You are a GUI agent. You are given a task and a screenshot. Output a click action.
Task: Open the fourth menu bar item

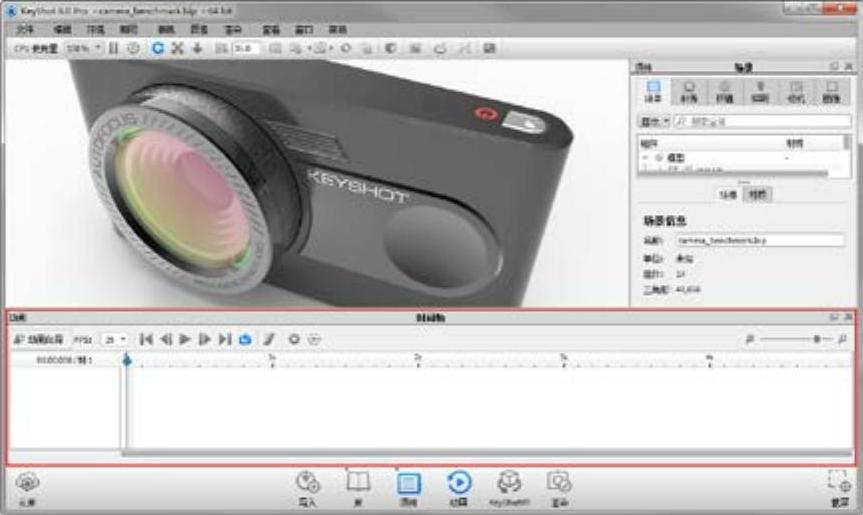(129, 30)
